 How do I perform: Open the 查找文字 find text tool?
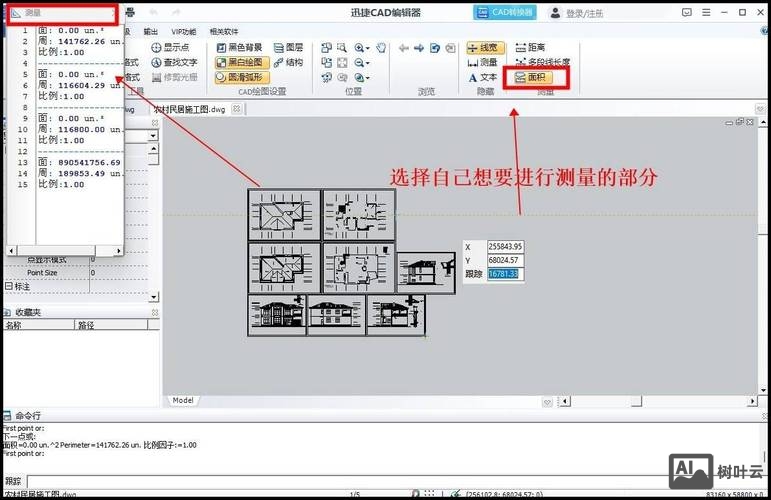coord(174,62)
